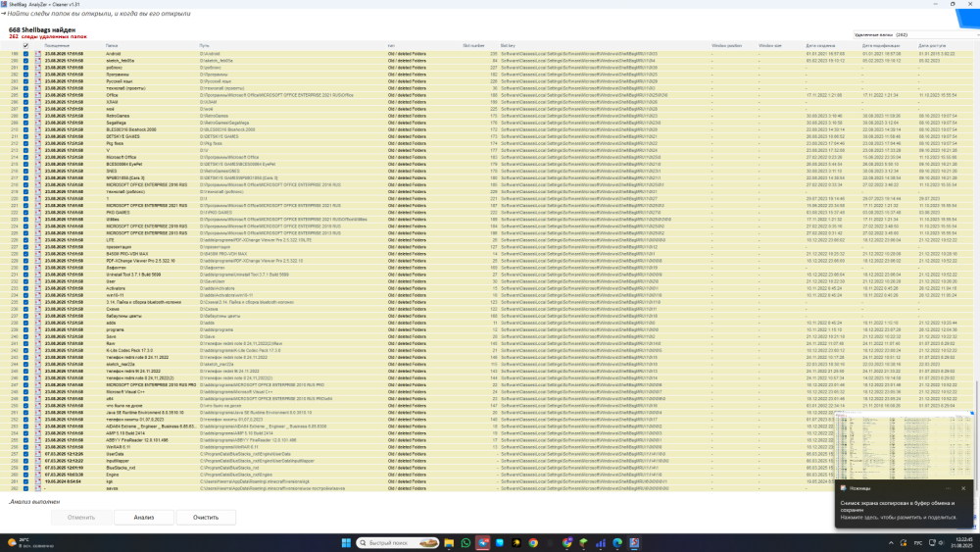The image size is (980, 552).
Task: Uncheck the checkbox for the SegaMega row
Action: click(x=25, y=123)
